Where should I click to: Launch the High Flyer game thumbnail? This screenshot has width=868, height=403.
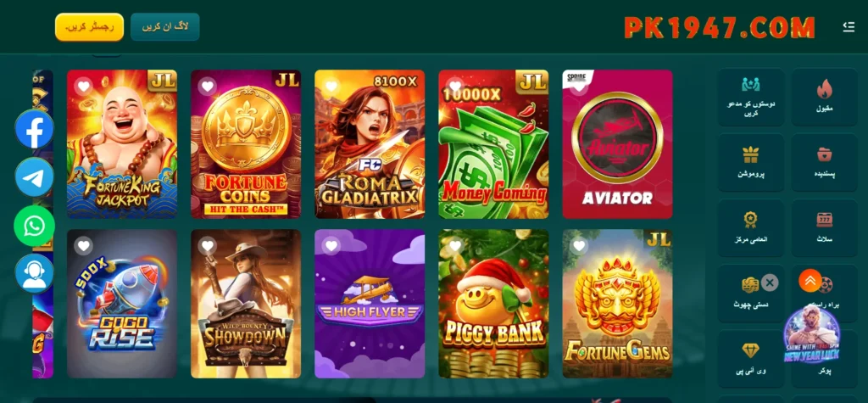[370, 304]
